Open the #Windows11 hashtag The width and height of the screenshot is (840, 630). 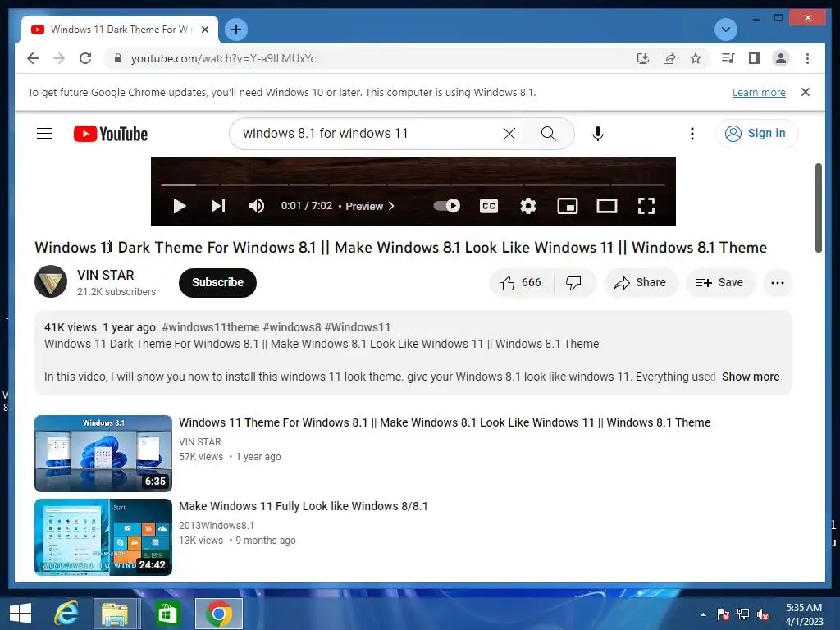(x=358, y=327)
